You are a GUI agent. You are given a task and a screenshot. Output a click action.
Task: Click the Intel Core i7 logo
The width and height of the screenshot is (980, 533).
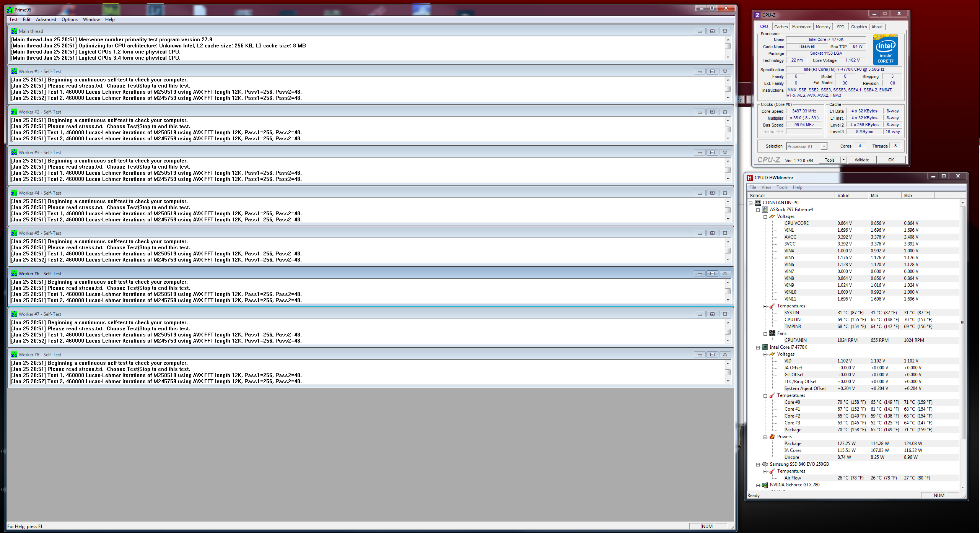point(886,50)
